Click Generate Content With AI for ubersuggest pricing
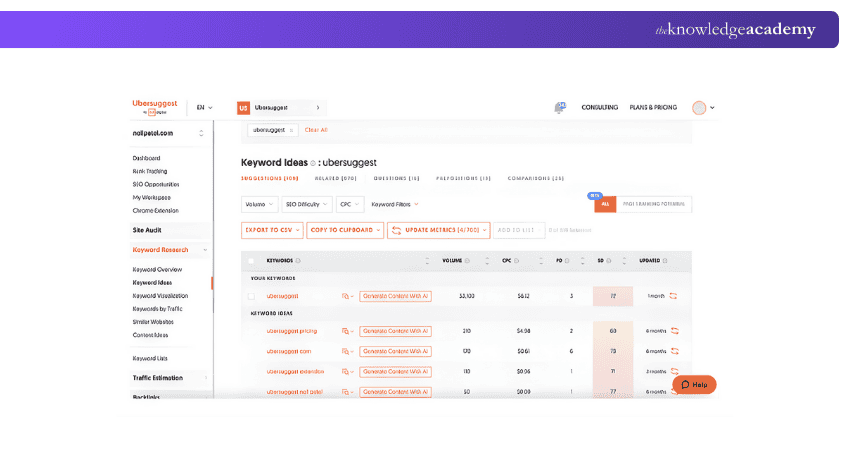 click(x=395, y=331)
